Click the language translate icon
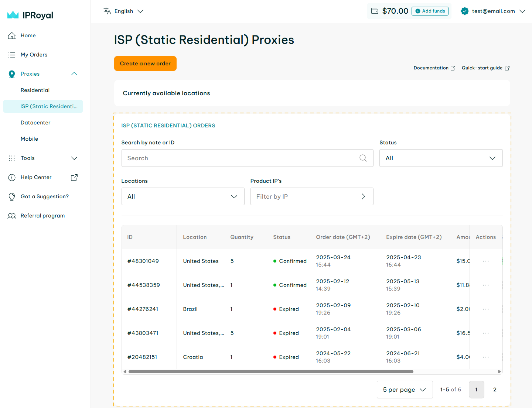This screenshot has height=408, width=532. point(107,11)
